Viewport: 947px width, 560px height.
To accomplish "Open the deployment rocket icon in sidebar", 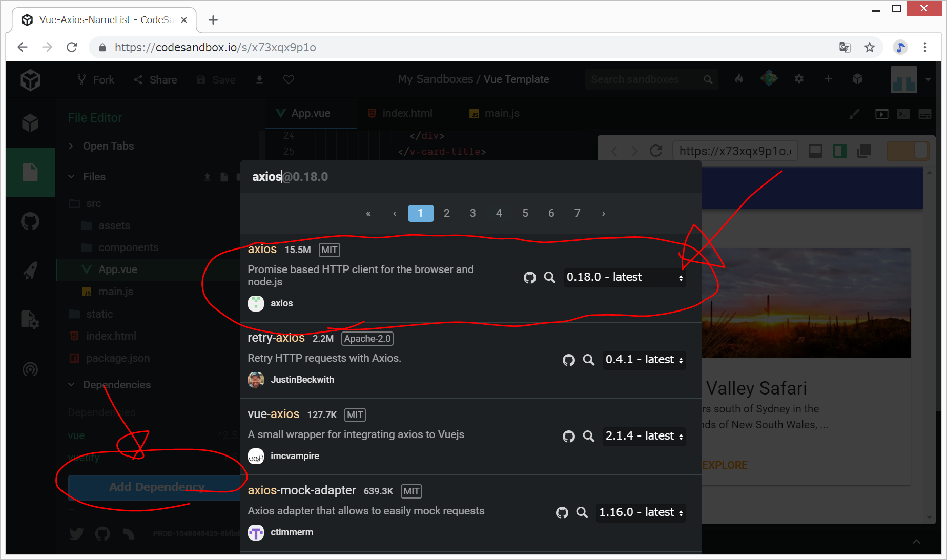I will [x=30, y=271].
